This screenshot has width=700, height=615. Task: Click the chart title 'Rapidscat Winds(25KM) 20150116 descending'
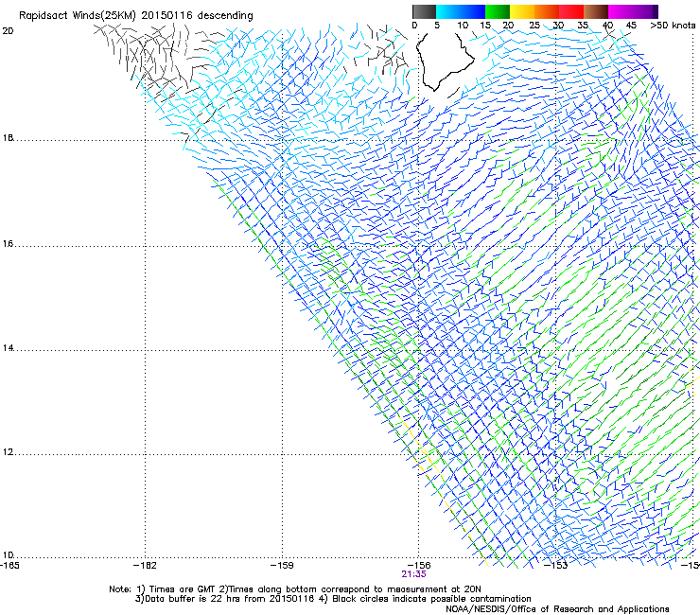point(135,16)
